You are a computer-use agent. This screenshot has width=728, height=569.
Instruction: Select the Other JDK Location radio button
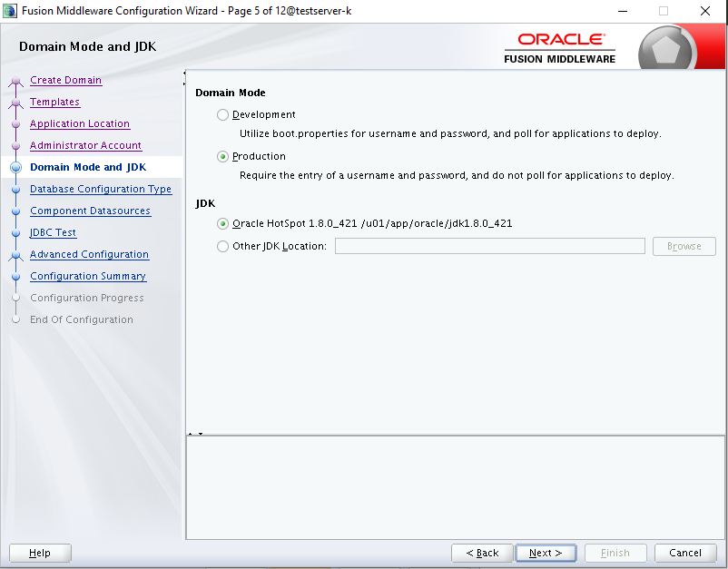(x=223, y=246)
